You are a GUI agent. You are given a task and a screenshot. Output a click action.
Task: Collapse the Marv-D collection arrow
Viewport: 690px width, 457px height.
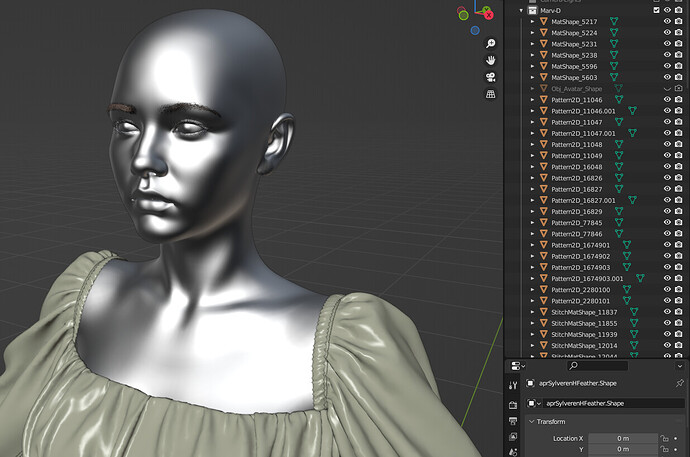click(x=521, y=10)
